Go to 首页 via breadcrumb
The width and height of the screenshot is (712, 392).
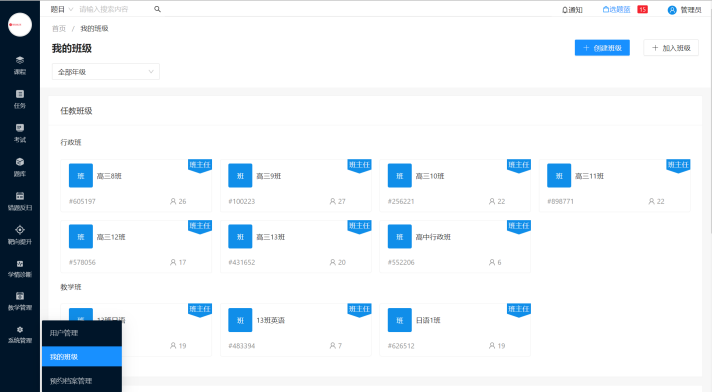coord(59,29)
